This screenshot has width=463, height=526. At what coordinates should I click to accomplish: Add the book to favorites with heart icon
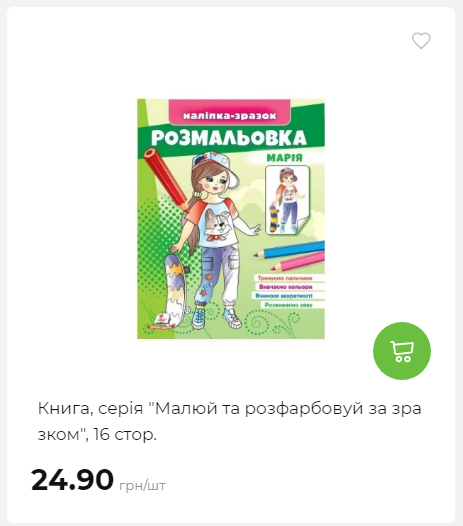pyautogui.click(x=421, y=41)
